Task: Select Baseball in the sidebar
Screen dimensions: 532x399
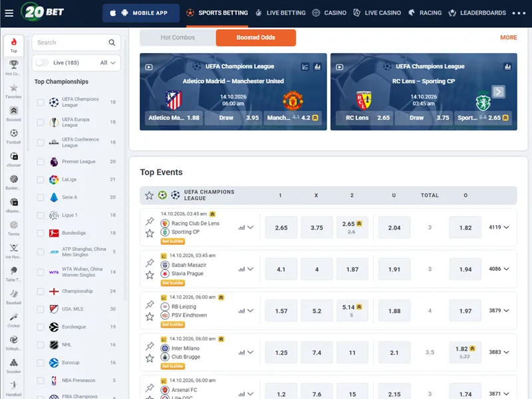Action: (x=13, y=297)
